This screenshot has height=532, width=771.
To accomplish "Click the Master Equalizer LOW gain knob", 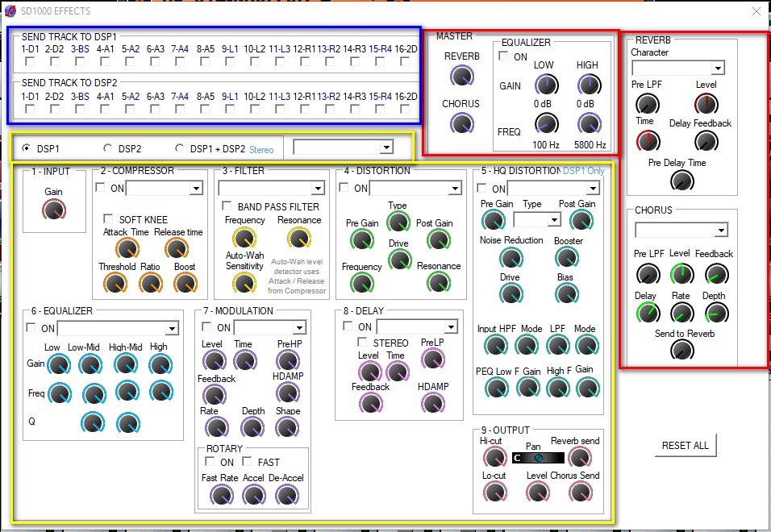I will pyautogui.click(x=546, y=85).
